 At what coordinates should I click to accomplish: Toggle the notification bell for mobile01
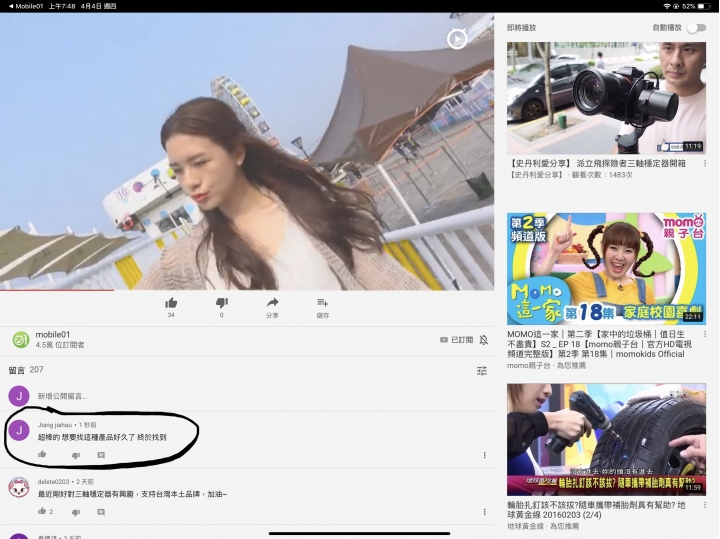pos(484,340)
